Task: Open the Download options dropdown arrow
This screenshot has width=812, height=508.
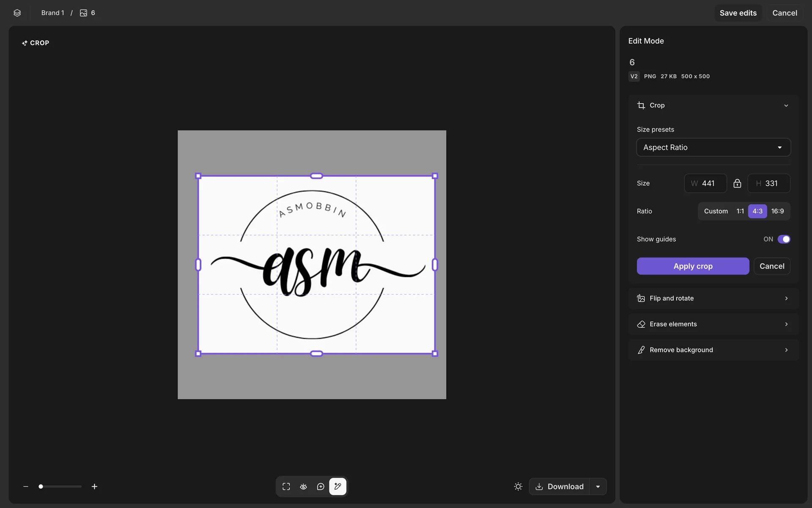Action: pos(598,486)
